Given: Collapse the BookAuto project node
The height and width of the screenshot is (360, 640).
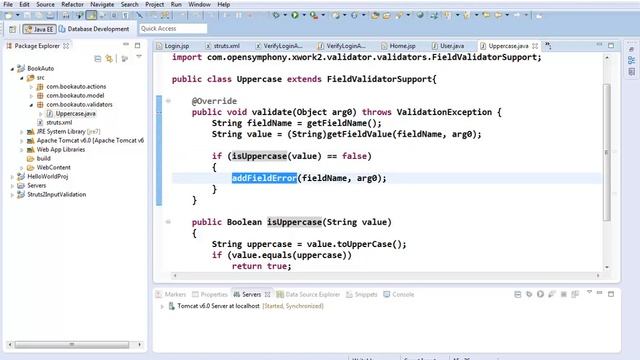Looking at the screenshot, I should [x=12, y=69].
